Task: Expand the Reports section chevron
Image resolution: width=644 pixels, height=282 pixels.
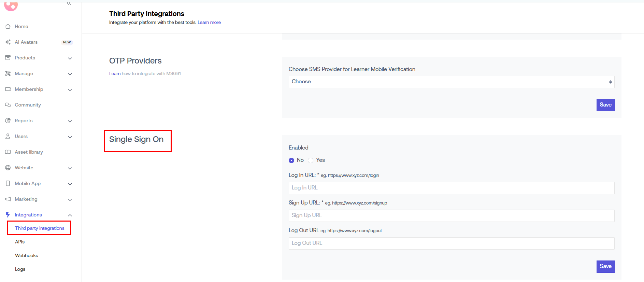Action: tap(70, 121)
